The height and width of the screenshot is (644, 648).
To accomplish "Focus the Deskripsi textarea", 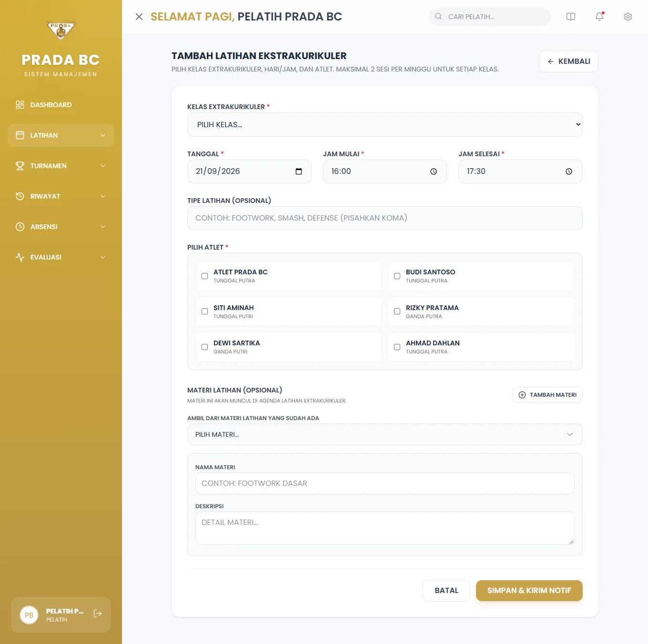I will 385,528.
